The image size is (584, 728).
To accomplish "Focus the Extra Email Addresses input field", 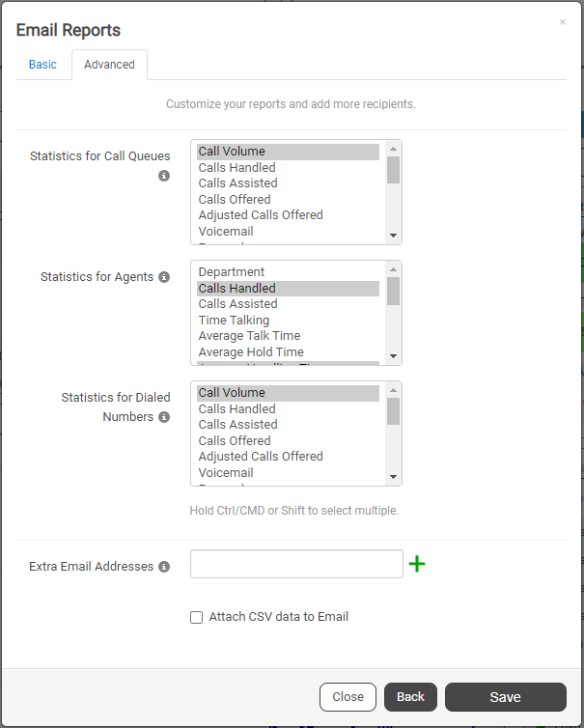I will [x=296, y=564].
